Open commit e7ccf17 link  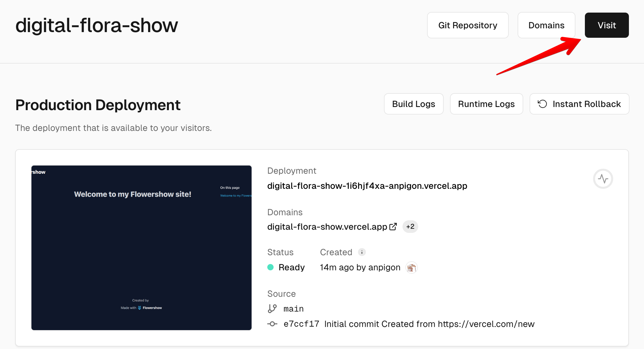[301, 324]
